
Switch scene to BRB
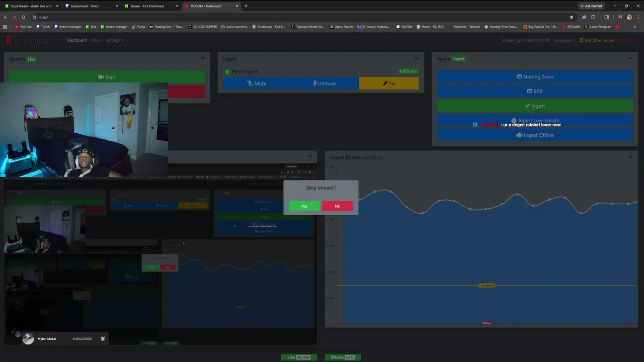[534, 92]
